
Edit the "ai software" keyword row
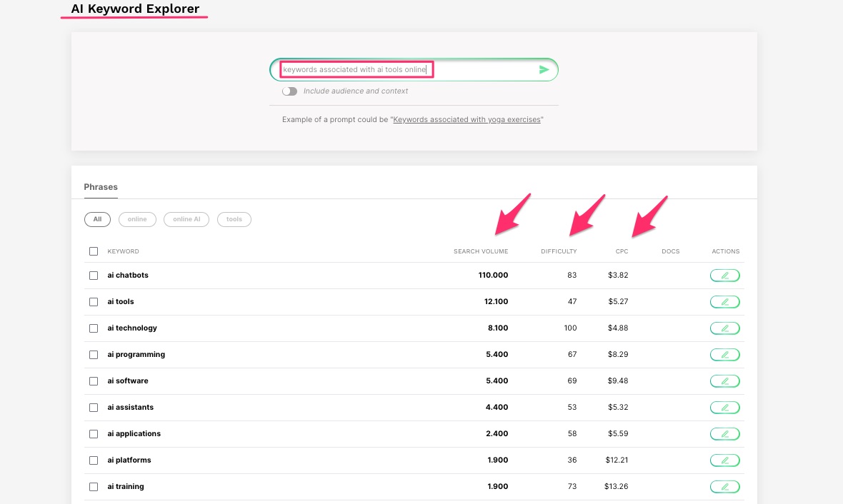click(x=724, y=380)
